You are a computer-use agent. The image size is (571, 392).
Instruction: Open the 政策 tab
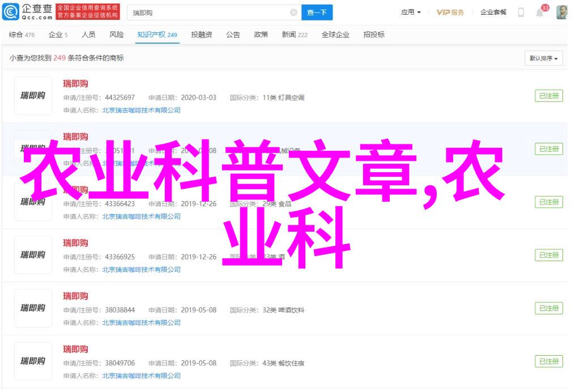(x=261, y=35)
